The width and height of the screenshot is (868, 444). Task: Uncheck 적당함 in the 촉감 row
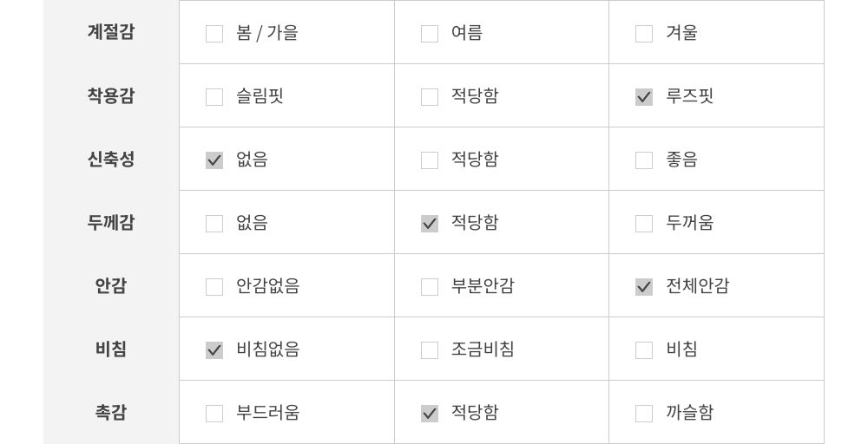(x=430, y=414)
